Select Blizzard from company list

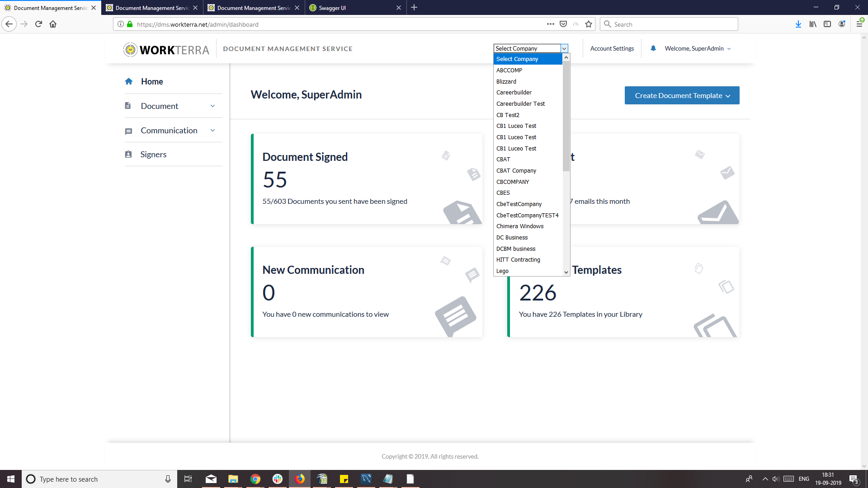tap(528, 81)
